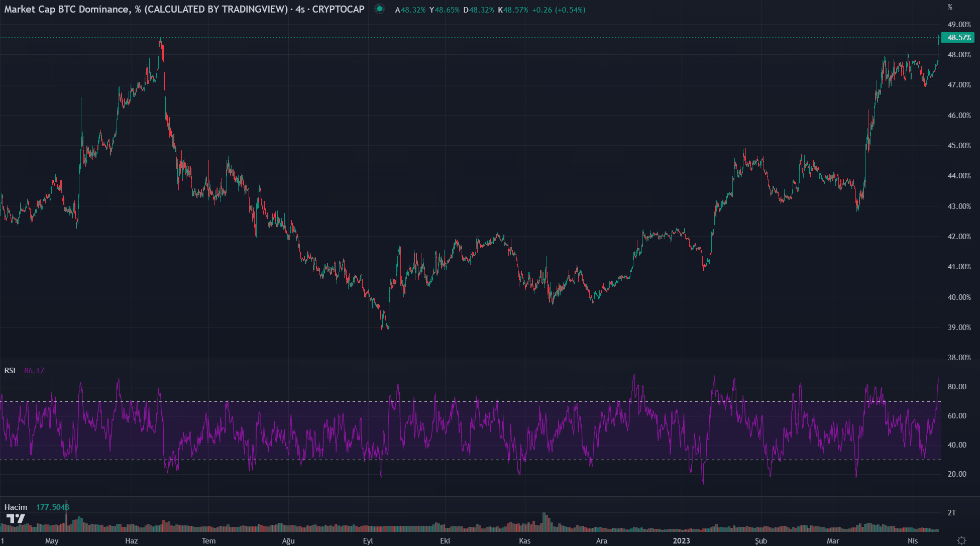This screenshot has width=980, height=546.
Task: Select the RSI indicator label
Action: click(x=10, y=371)
